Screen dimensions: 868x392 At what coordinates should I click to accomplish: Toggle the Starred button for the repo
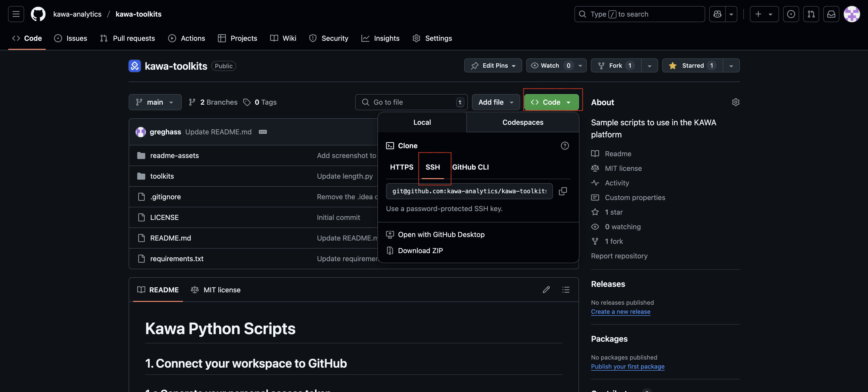pos(692,66)
